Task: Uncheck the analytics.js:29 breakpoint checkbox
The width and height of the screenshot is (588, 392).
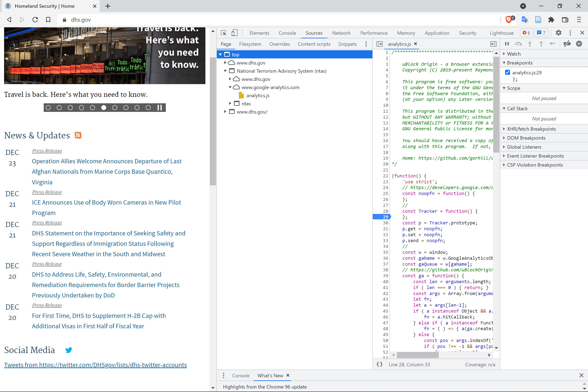Action: pyautogui.click(x=508, y=72)
